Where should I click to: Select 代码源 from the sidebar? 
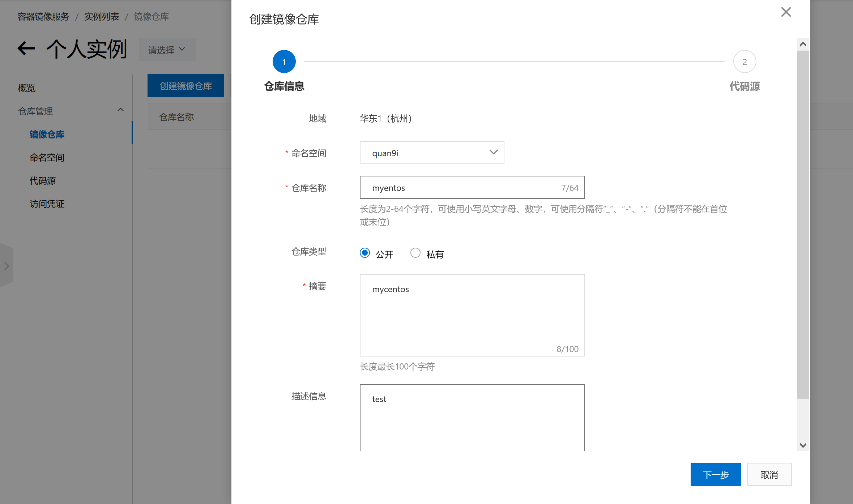tap(42, 180)
